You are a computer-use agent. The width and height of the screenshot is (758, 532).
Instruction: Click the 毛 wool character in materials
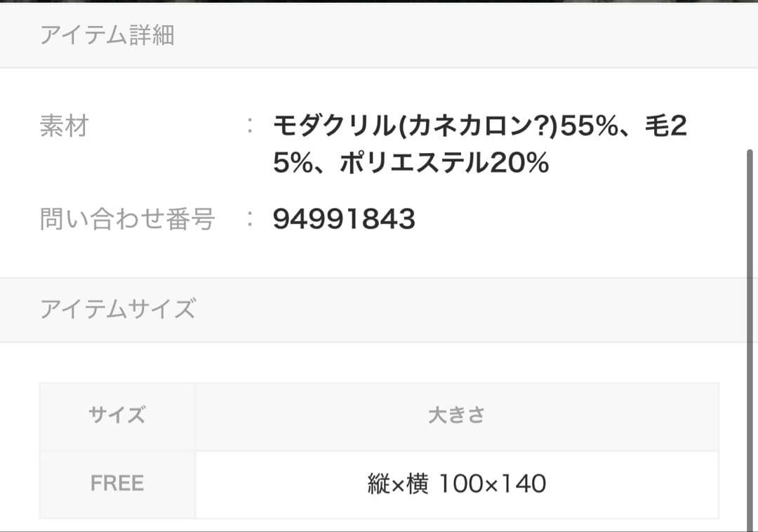coord(657,127)
